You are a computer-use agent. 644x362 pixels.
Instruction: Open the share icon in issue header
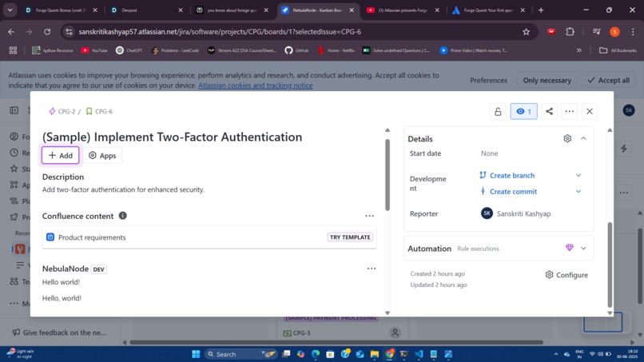point(549,111)
